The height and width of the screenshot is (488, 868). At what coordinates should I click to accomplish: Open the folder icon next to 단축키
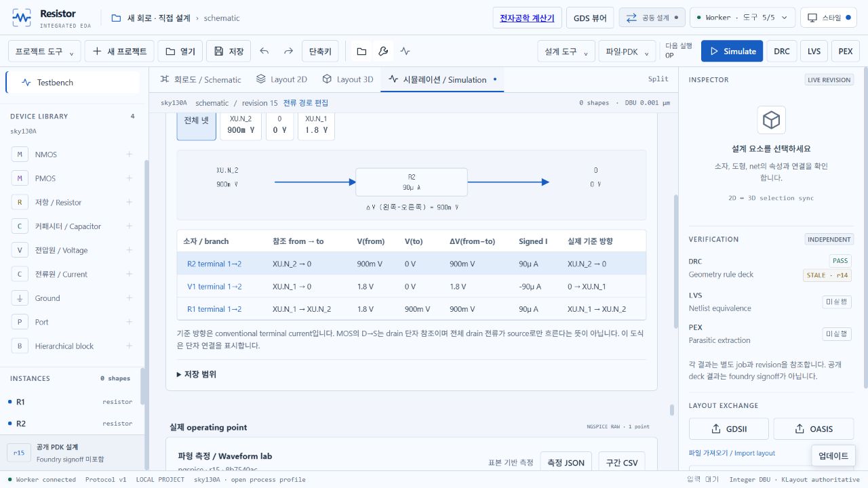361,52
